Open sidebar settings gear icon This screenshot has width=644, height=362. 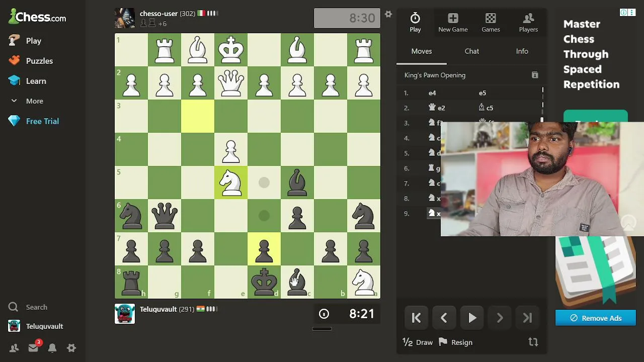[x=71, y=348]
